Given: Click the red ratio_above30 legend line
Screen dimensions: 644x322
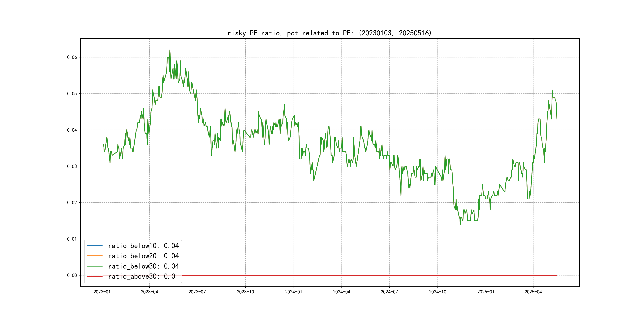Looking at the screenshot, I should click(x=94, y=276).
